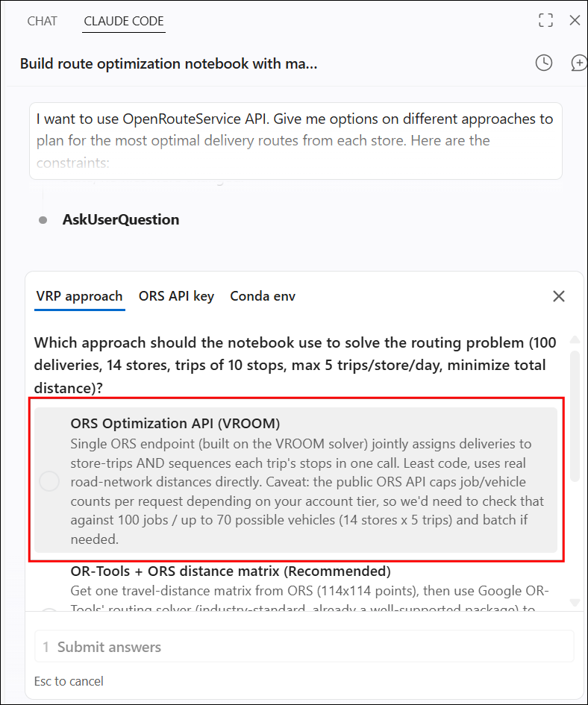Click the Submit answers button

[304, 647]
